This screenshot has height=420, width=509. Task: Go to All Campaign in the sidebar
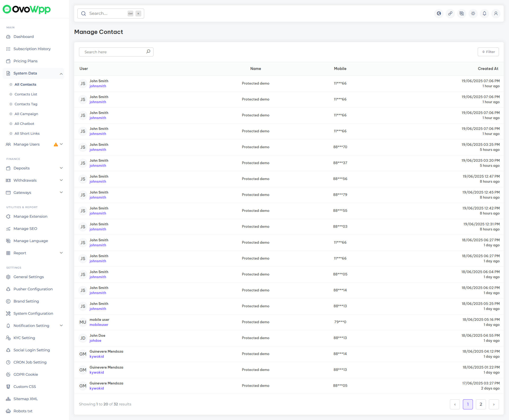click(x=26, y=114)
